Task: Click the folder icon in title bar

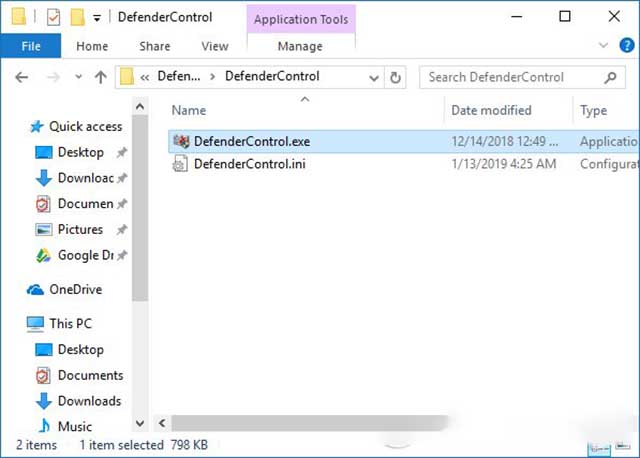Action: (18, 17)
